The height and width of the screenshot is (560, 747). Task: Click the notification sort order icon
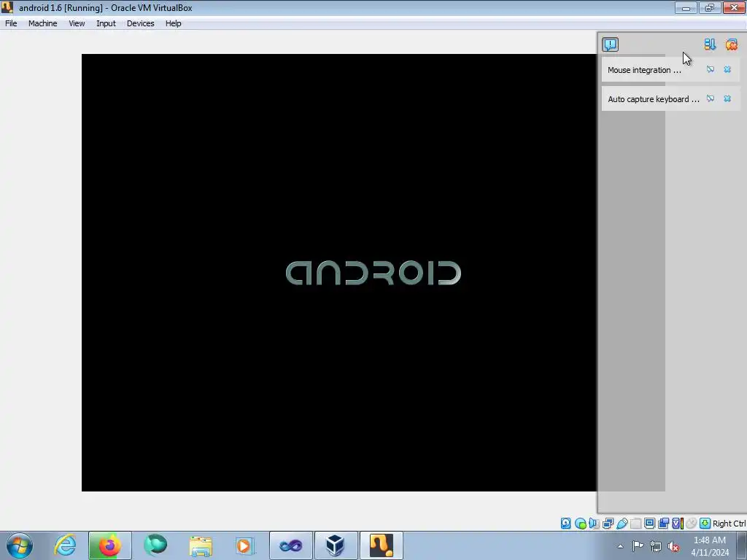(710, 44)
